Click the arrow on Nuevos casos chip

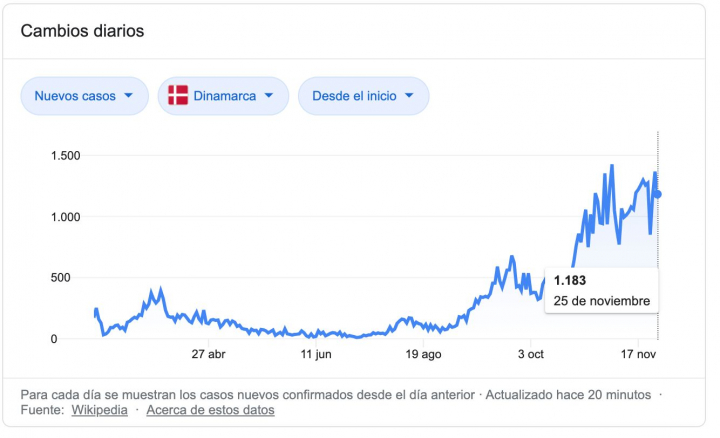(x=128, y=96)
